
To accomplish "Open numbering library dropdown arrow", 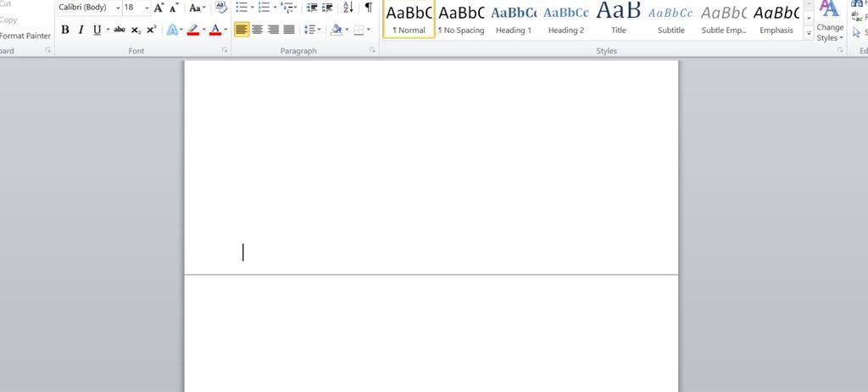I will pos(275,8).
